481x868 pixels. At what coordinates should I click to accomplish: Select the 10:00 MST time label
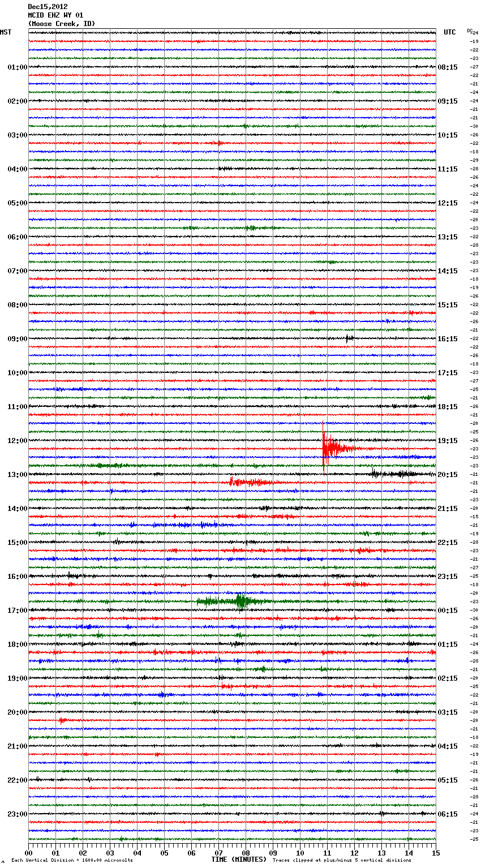(x=18, y=373)
